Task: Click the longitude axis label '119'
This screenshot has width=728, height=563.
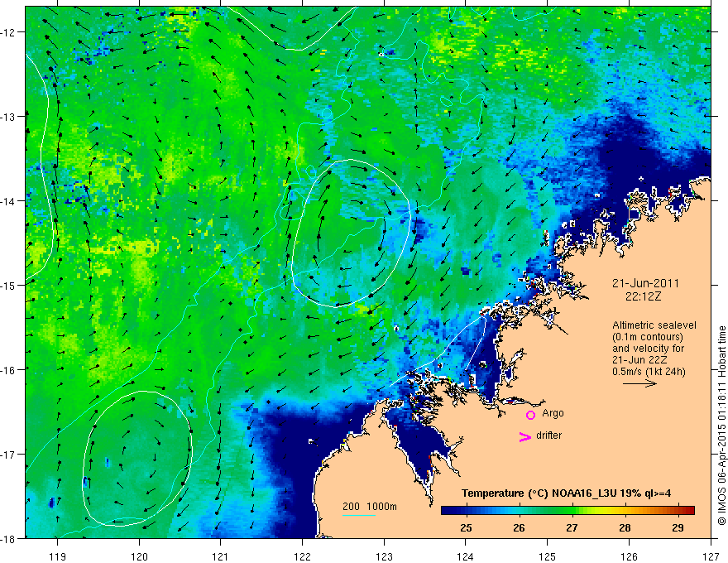Action: click(57, 556)
